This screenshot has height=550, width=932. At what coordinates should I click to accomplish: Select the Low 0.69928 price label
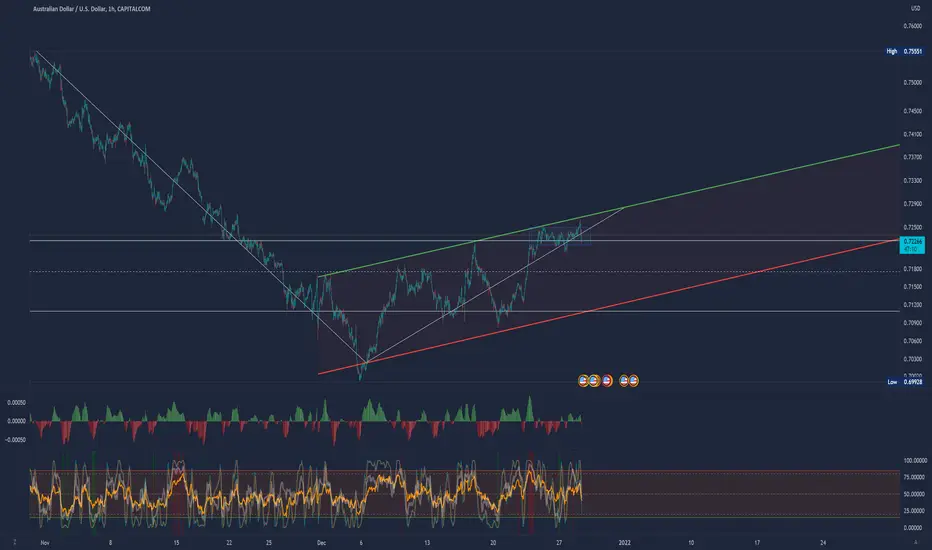[x=905, y=382]
